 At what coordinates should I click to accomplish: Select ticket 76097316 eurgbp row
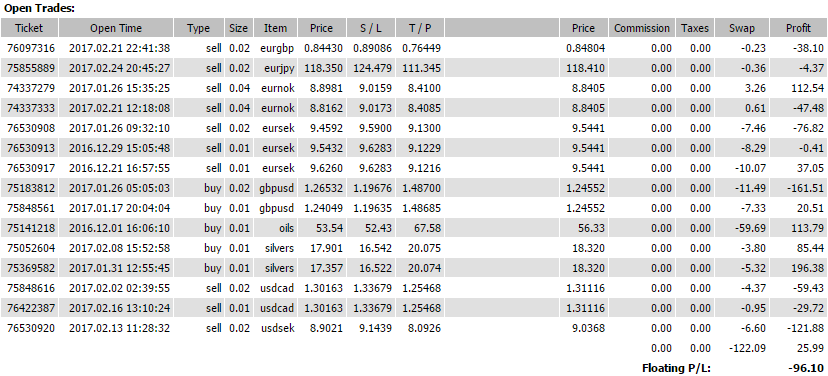click(414, 48)
